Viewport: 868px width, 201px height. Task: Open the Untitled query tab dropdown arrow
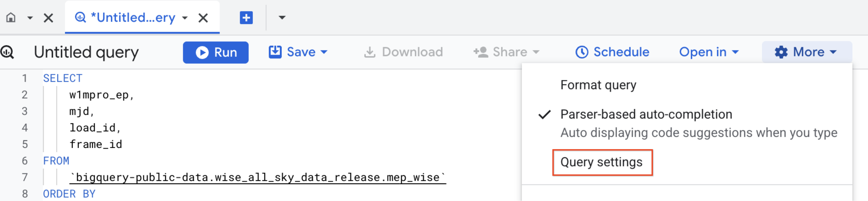coord(185,18)
